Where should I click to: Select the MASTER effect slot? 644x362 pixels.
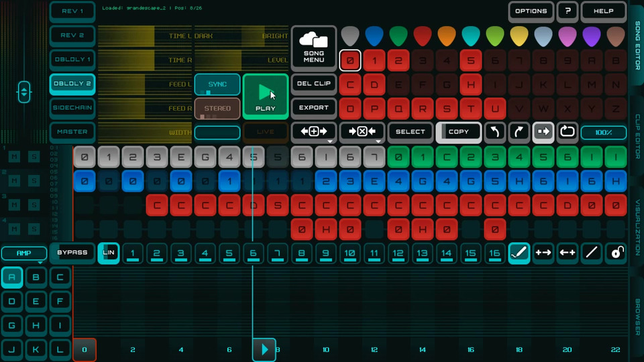(x=72, y=132)
